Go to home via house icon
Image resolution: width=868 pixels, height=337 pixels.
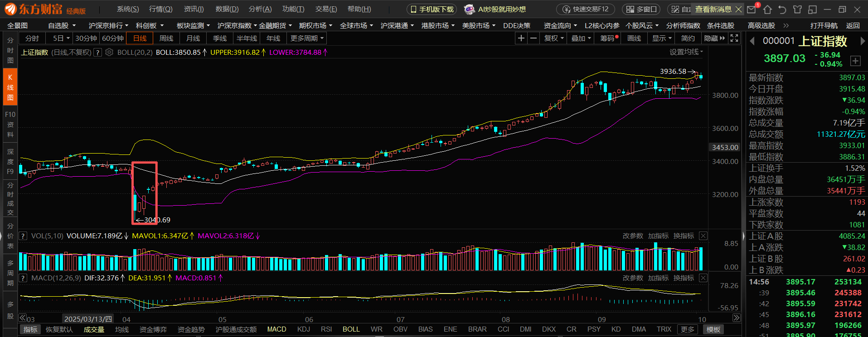point(767,9)
